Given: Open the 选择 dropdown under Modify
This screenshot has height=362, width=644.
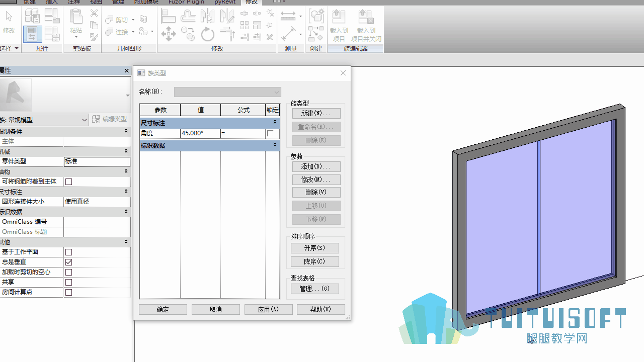Looking at the screenshot, I should pos(10,48).
